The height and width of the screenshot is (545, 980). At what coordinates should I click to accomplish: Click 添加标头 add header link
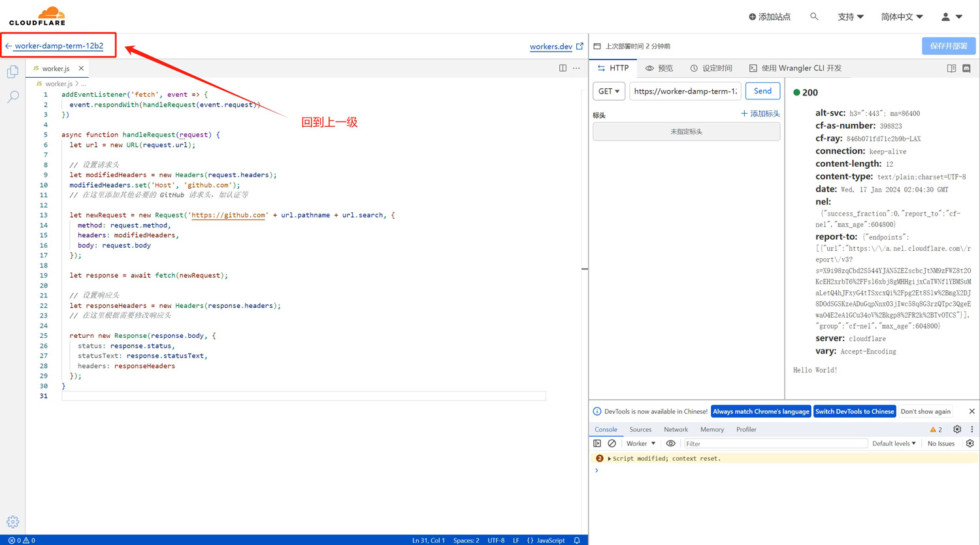(x=760, y=114)
